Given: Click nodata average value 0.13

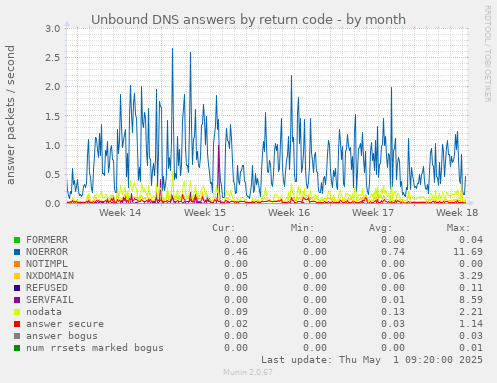Looking at the screenshot, I should 393,312.
